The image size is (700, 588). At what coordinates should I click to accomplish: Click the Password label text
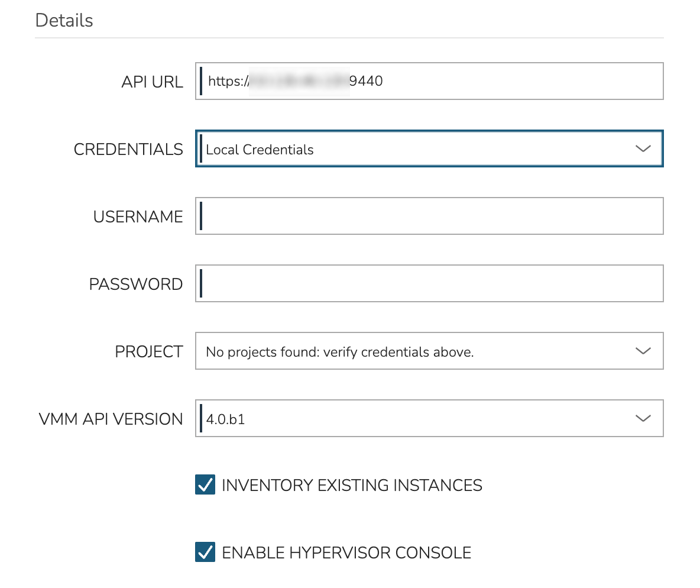135,284
